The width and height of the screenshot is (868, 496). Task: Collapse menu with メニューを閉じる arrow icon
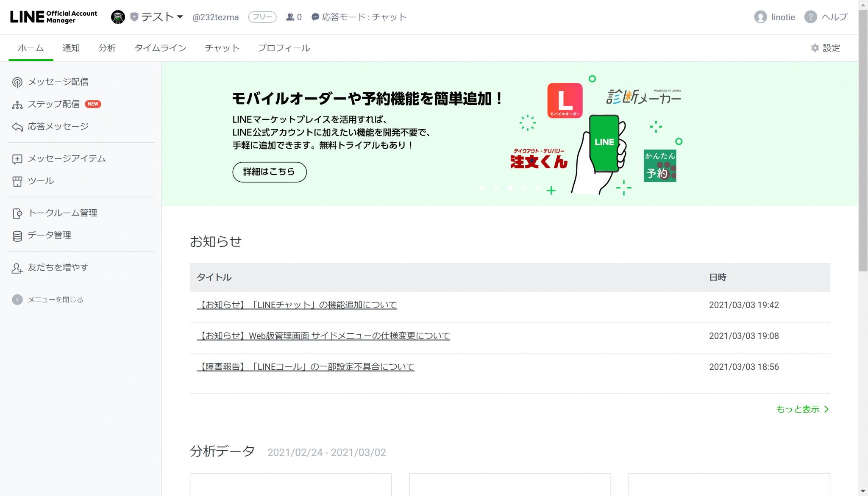click(17, 300)
